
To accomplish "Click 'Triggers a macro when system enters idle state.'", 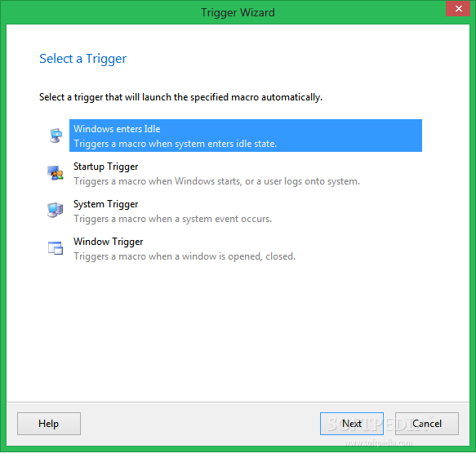I will click(x=176, y=144).
